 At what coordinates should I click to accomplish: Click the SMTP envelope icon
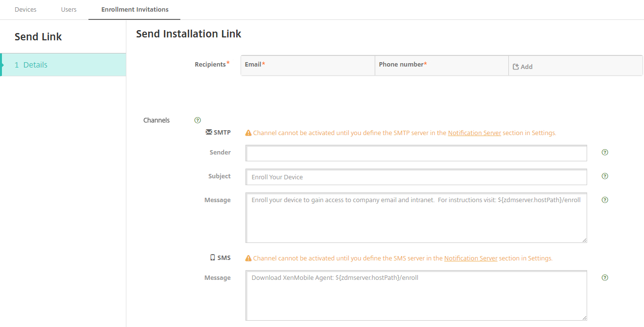(x=209, y=132)
